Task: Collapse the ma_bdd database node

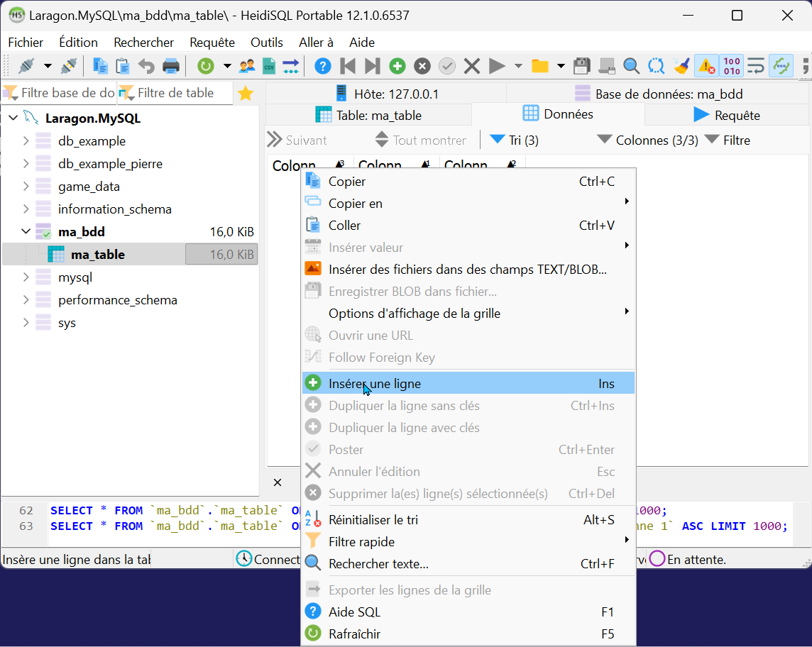Action: (26, 232)
